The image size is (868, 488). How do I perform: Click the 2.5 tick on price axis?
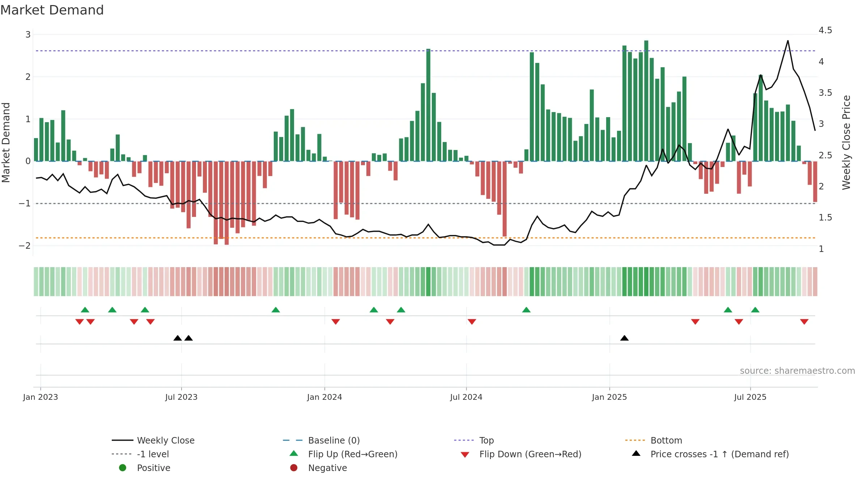click(x=825, y=155)
